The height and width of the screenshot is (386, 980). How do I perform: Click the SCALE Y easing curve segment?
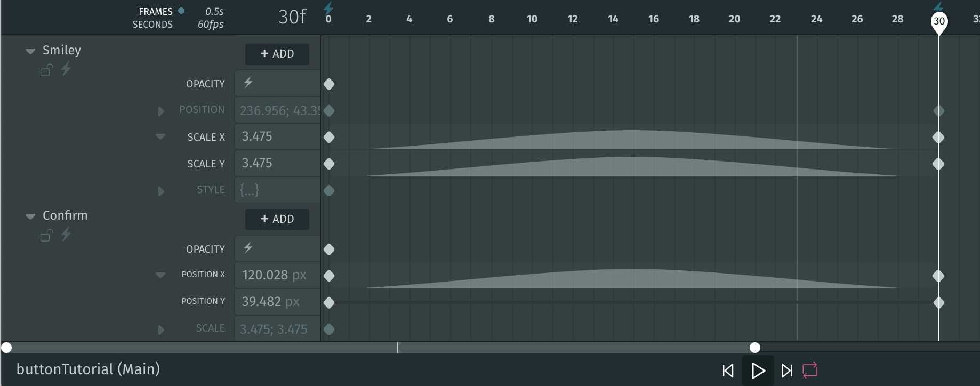click(633, 166)
